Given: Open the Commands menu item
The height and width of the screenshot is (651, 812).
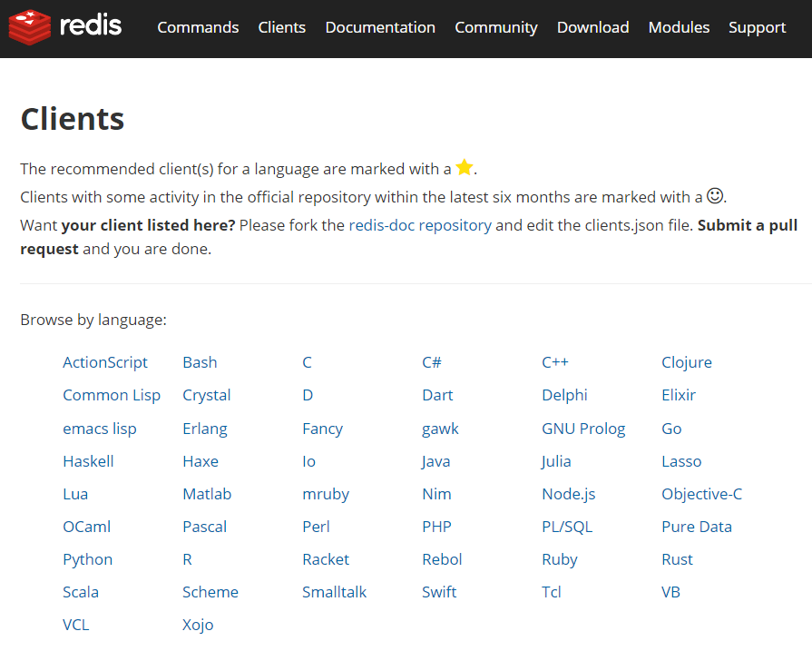Looking at the screenshot, I should point(198,27).
